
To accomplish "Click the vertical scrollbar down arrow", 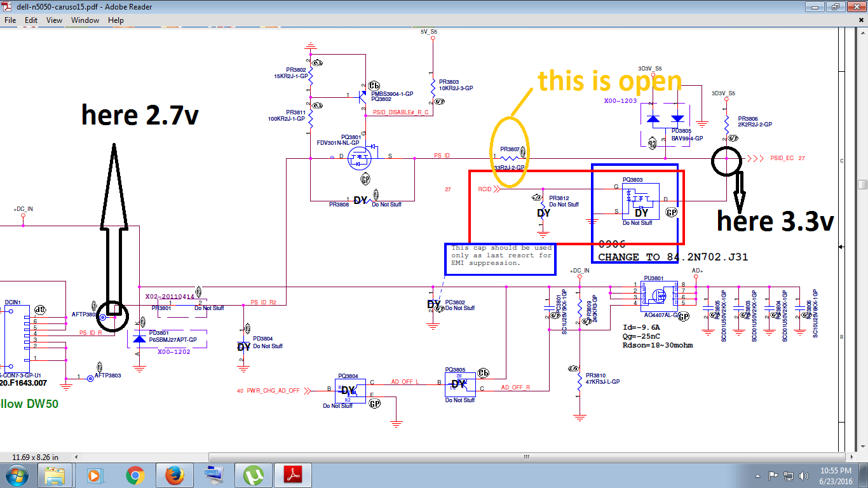I will (x=862, y=447).
